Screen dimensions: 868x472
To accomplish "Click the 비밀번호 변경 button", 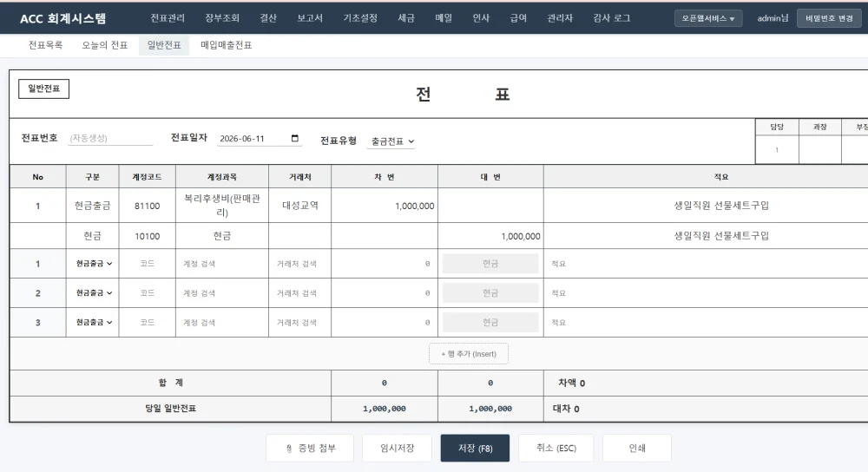I will coord(829,18).
